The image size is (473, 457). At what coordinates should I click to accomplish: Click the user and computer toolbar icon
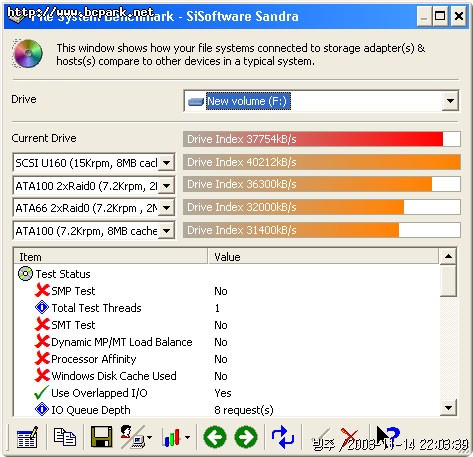click(x=133, y=437)
